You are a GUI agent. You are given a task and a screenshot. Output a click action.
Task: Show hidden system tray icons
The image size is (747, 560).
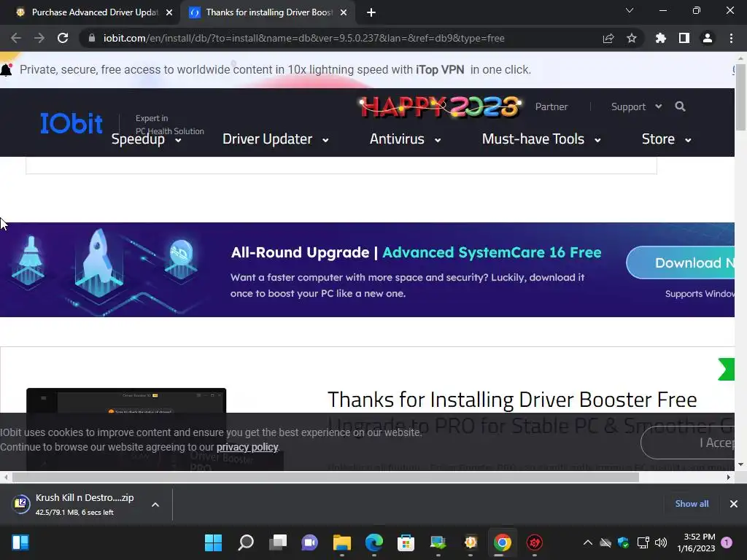(x=588, y=542)
